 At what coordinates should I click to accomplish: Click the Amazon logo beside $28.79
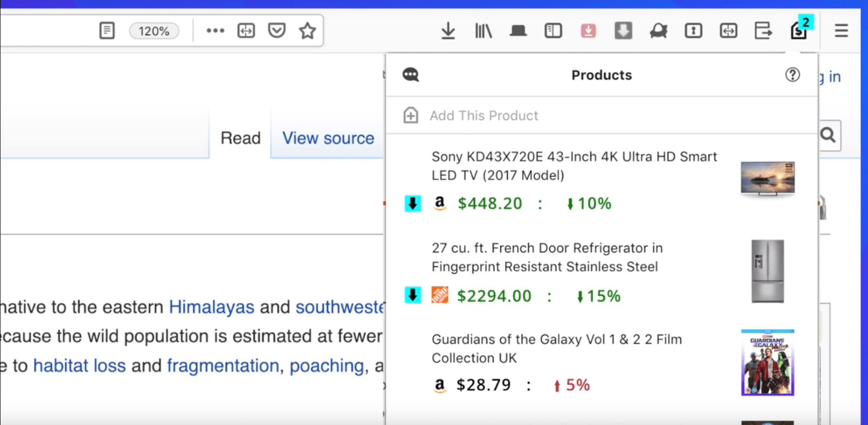pyautogui.click(x=440, y=385)
